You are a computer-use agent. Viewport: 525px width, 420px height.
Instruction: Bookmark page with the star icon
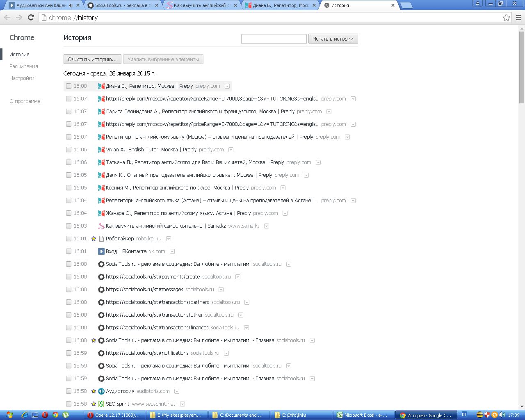506,17
